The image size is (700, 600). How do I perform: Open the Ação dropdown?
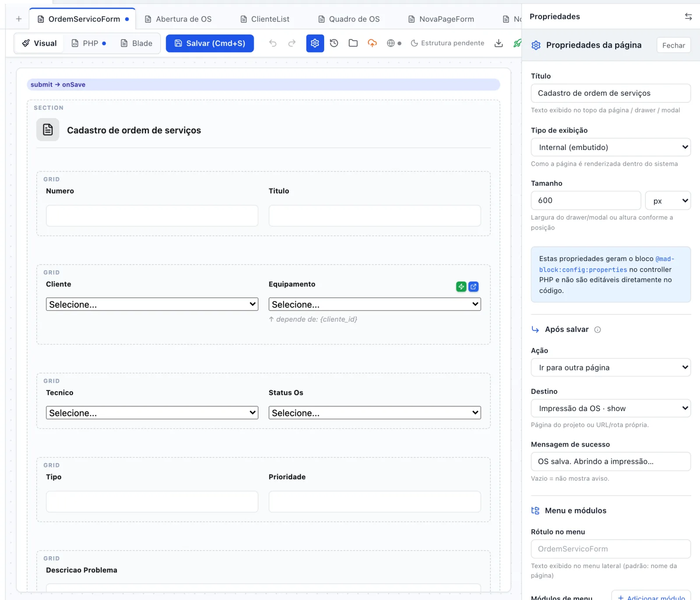(x=611, y=367)
